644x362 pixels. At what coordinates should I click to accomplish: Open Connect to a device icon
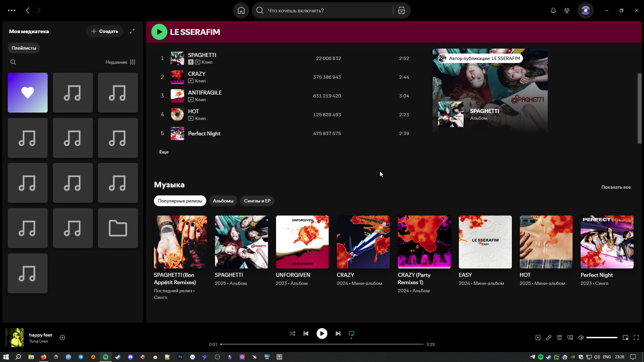[570, 338]
